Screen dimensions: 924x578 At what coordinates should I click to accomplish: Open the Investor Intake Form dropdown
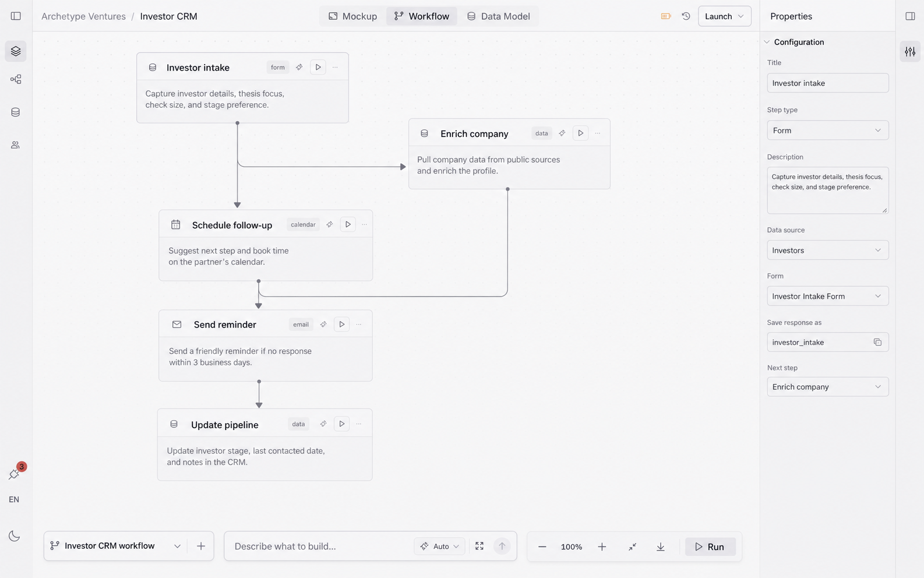[x=827, y=296]
